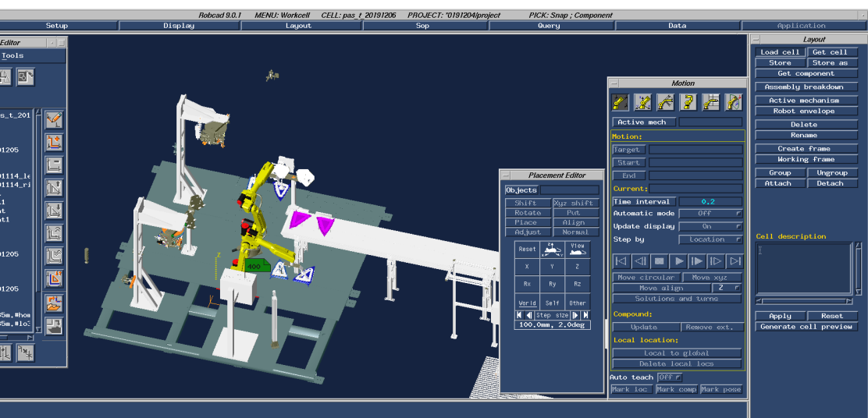Click the pencil edit icon in editor toolbar

pyautogui.click(x=54, y=120)
